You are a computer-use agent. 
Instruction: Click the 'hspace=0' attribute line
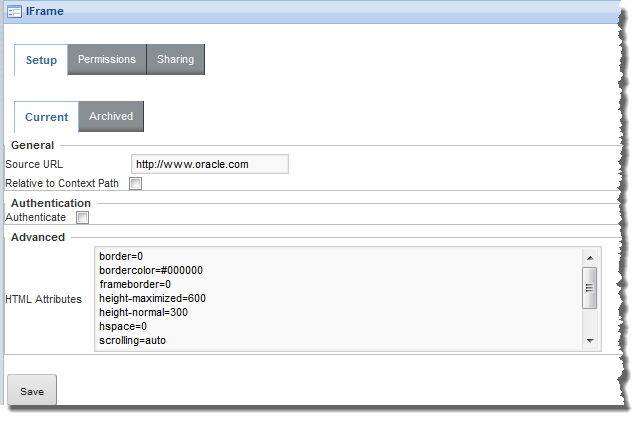pyautogui.click(x=123, y=326)
